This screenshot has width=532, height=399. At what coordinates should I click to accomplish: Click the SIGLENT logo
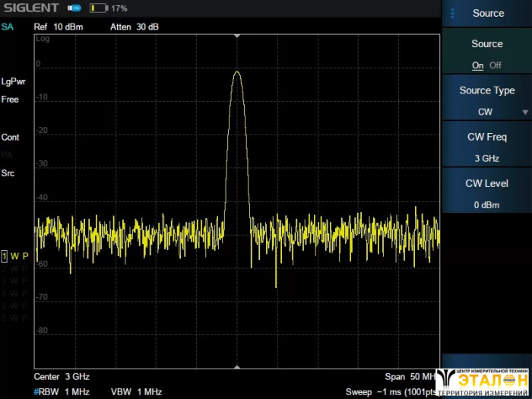(x=30, y=8)
